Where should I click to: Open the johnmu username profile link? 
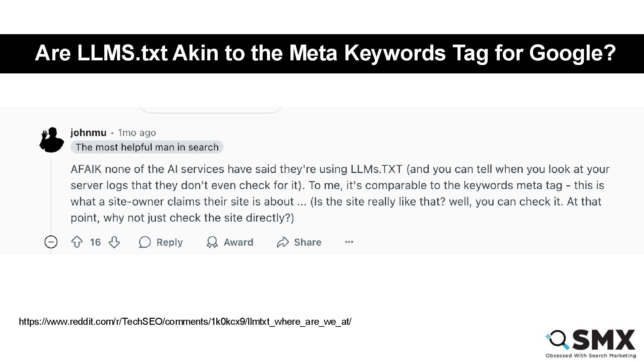pos(88,133)
